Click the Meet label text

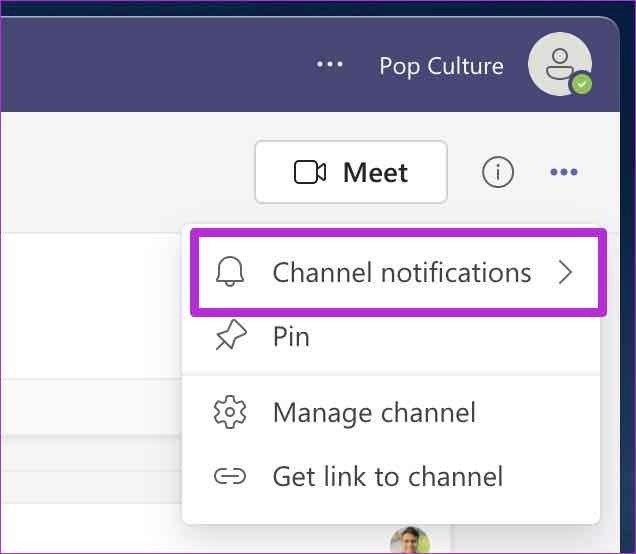pos(375,173)
